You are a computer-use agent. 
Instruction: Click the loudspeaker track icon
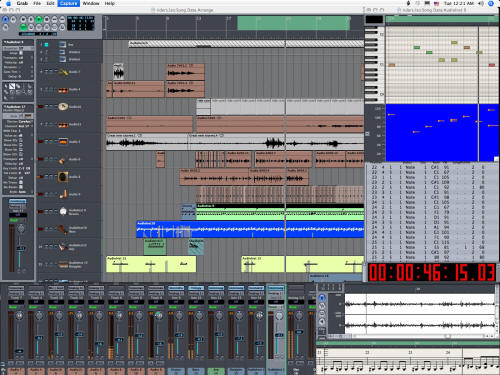(63, 177)
